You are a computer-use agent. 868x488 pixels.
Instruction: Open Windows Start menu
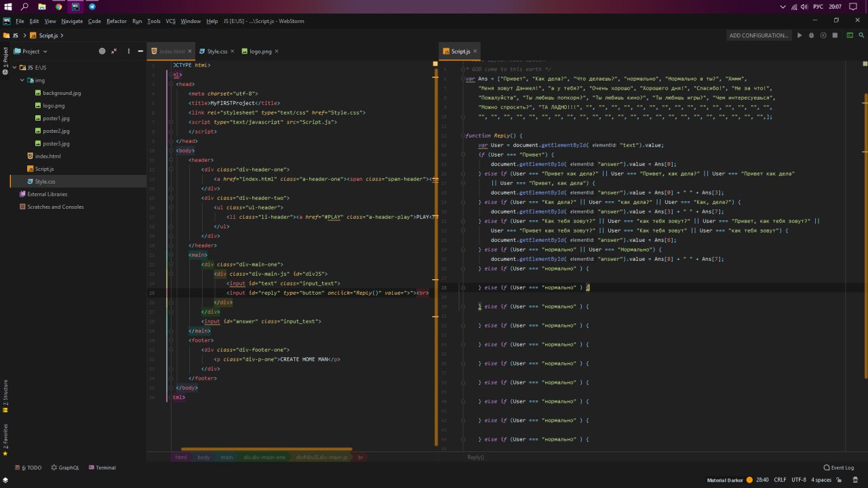pyautogui.click(x=7, y=6)
